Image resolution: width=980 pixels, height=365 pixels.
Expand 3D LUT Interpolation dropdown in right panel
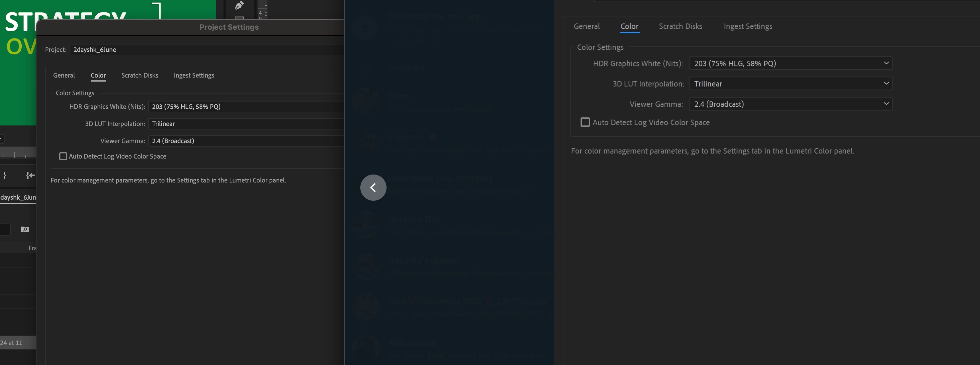tap(790, 84)
